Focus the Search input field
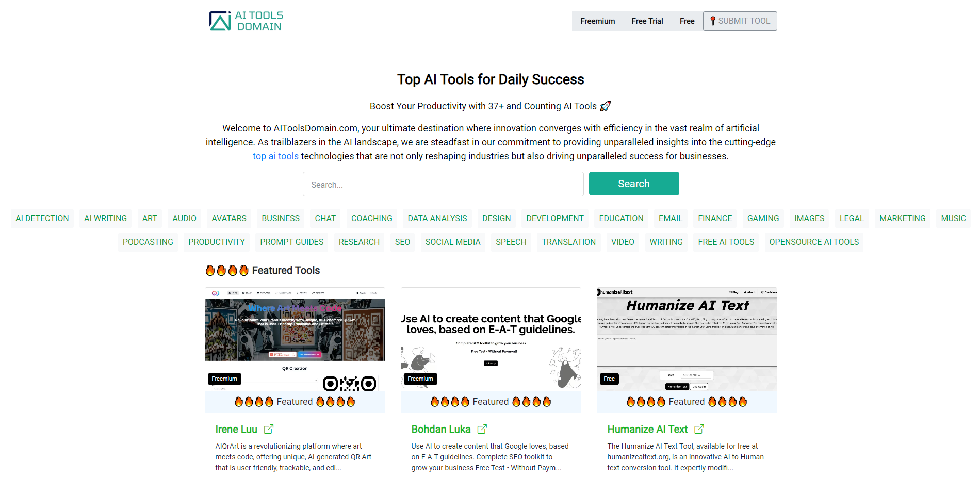Viewport: 980px width, 477px height. coord(443,184)
